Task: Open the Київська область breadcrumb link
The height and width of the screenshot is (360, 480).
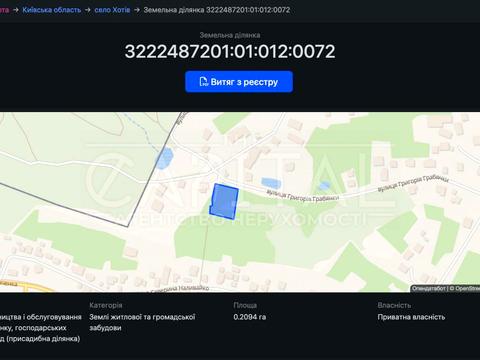Action: click(52, 10)
